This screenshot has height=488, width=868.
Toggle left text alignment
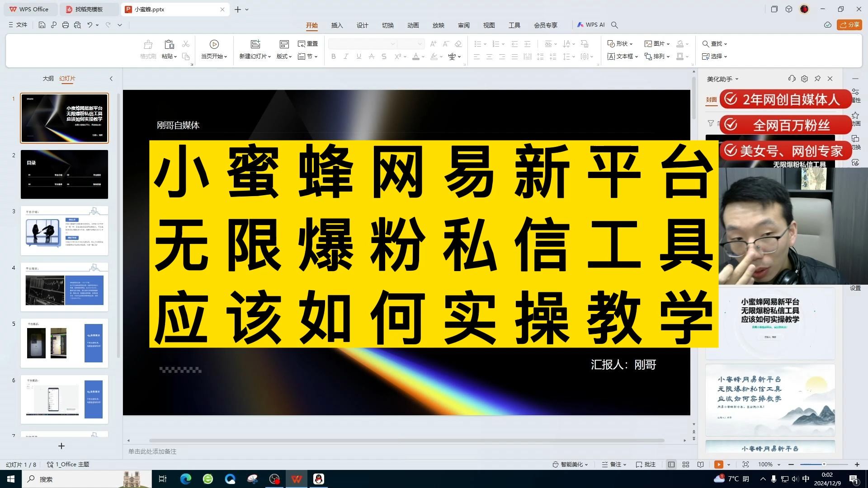(476, 56)
